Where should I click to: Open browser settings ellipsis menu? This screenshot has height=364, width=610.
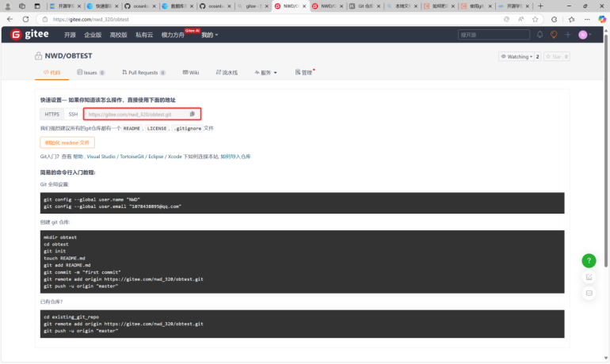point(587,19)
